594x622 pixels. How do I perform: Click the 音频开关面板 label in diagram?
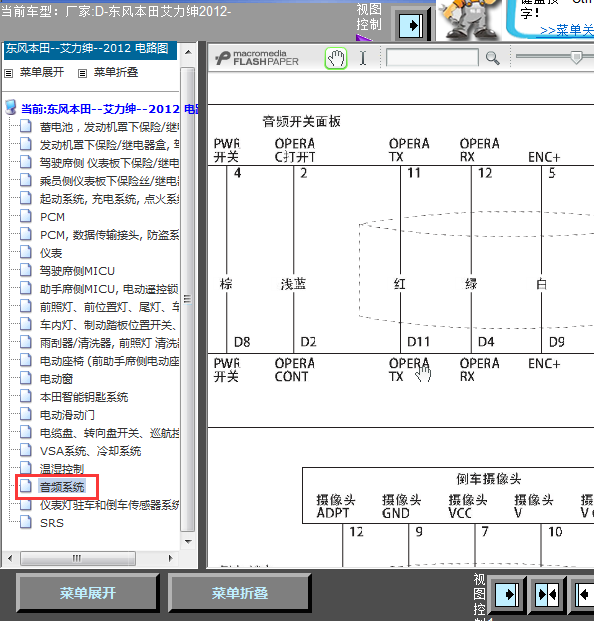click(302, 121)
